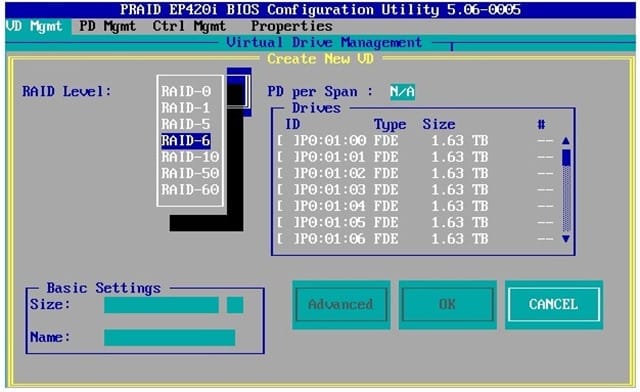The image size is (640, 392).
Task: Tick the checkbox for drive P0:01:01
Action: pos(289,157)
